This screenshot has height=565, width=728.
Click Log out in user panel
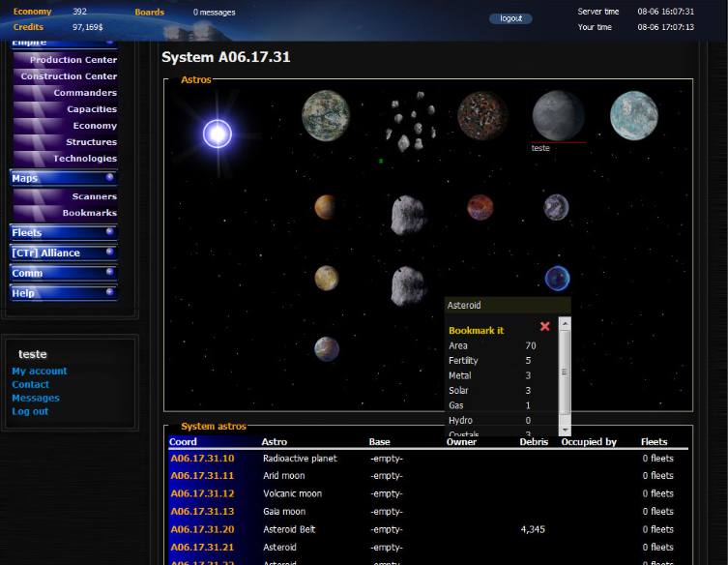click(30, 411)
